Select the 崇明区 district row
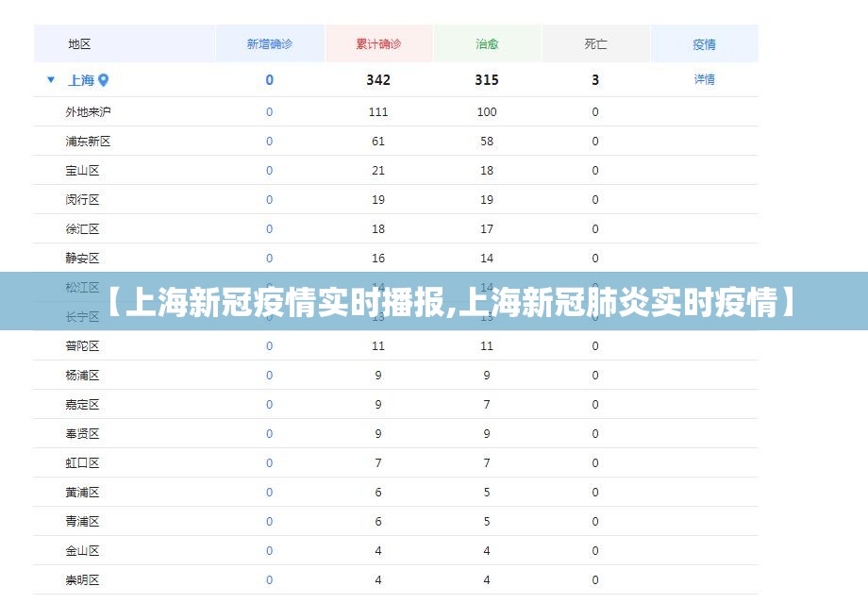868x603 pixels. [82, 580]
